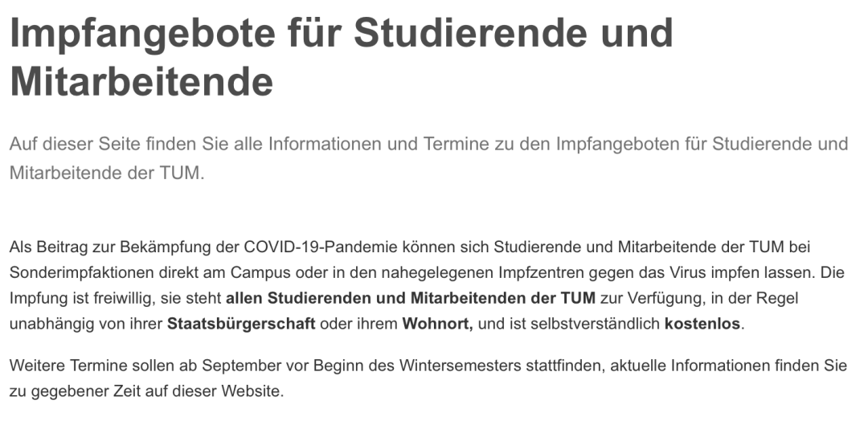The width and height of the screenshot is (868, 429).
Task: Click the bold word "kostenlos"
Action: point(702,325)
